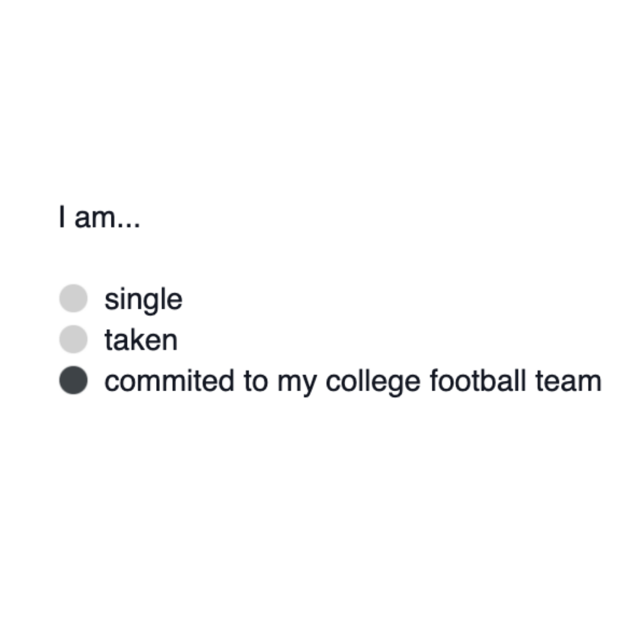Click the word 'commited' in third option
This screenshot has height=644, width=644.
coord(169,382)
